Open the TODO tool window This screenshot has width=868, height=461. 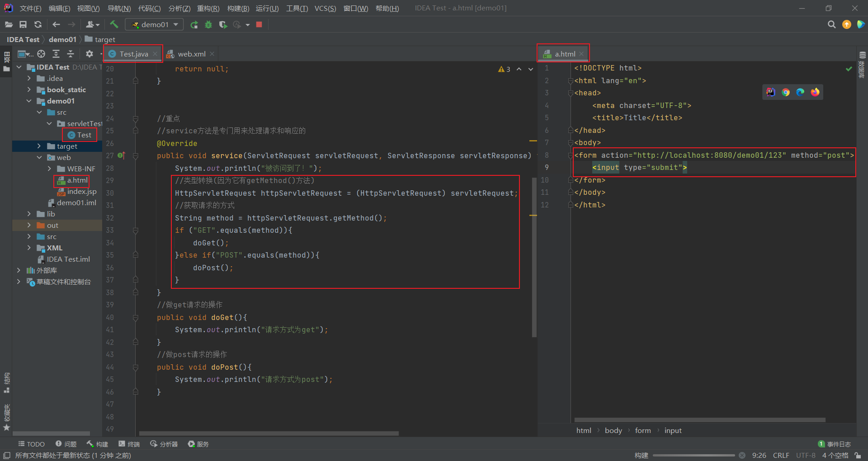coord(31,444)
